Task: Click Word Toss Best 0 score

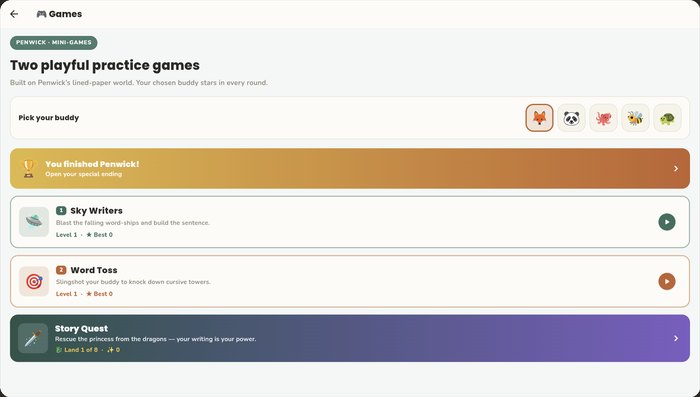Action: coord(100,294)
